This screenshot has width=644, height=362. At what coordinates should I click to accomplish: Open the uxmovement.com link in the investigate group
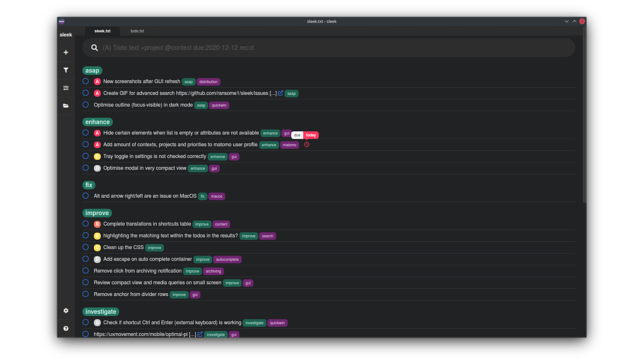200,334
